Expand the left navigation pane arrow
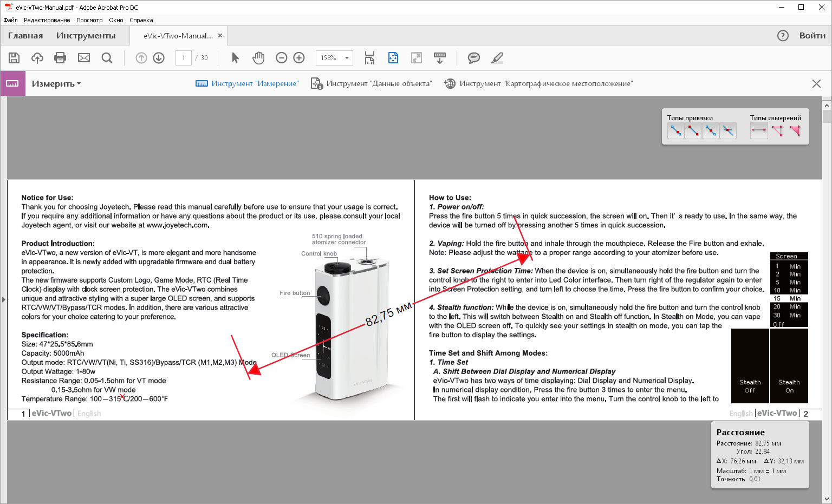 click(3, 299)
